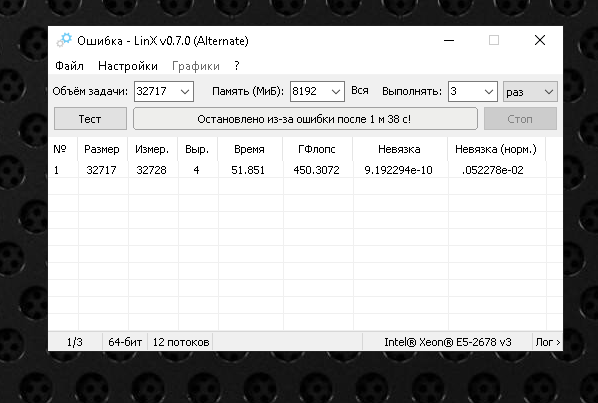Click the status bar saying Остановлено из-за ошибки
This screenshot has width=598, height=403.
[x=305, y=119]
